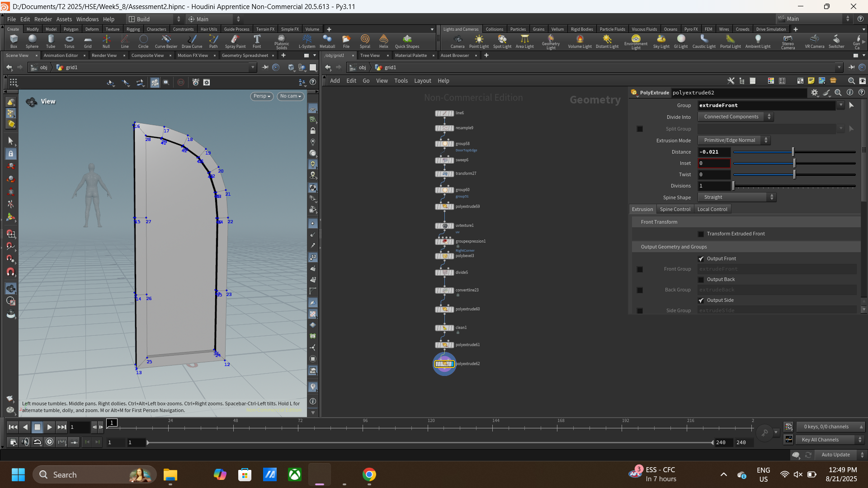Click the Spiral shelf tool icon
This screenshot has height=488, width=868.
pyautogui.click(x=365, y=42)
